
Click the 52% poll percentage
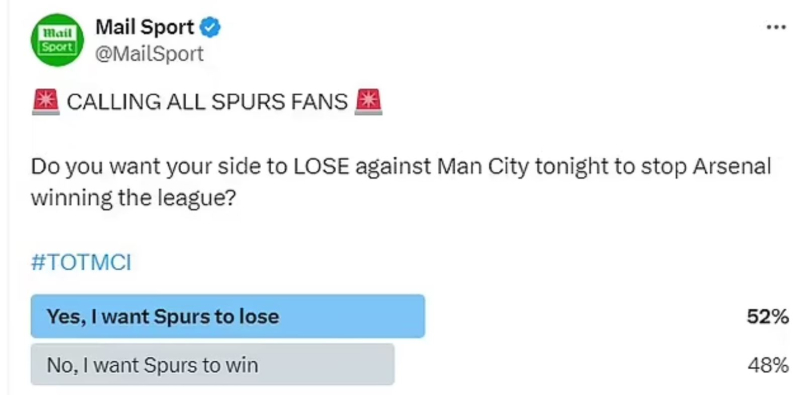767,317
